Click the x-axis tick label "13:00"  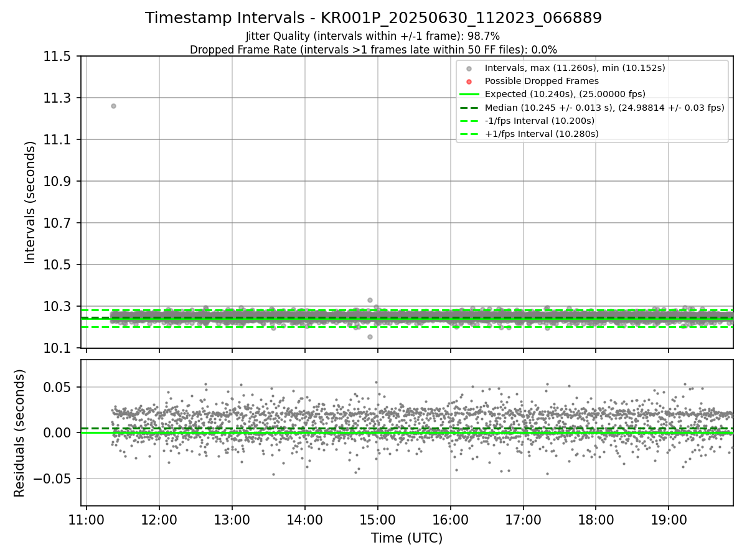click(232, 518)
